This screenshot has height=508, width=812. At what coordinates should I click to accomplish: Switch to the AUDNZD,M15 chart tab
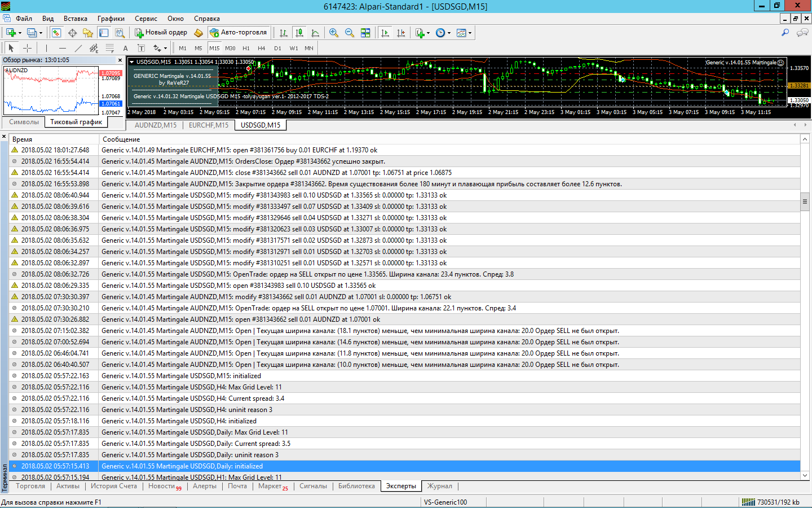(x=156, y=125)
